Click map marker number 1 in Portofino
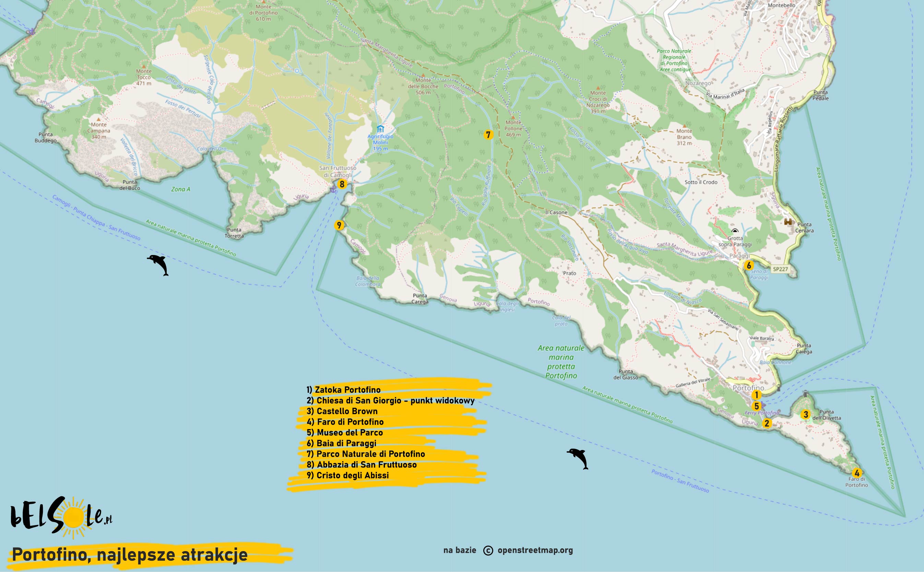Viewport: 924px width, 572px height. 756,395
